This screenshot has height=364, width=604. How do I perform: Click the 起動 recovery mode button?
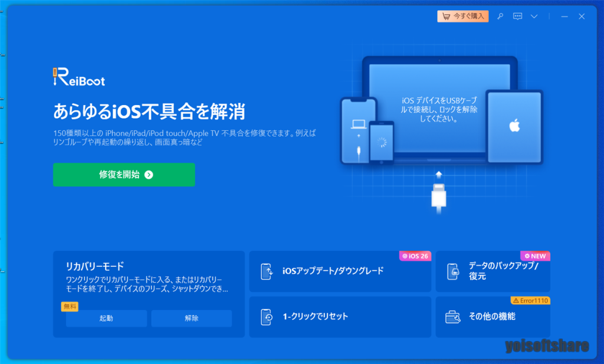point(106,318)
